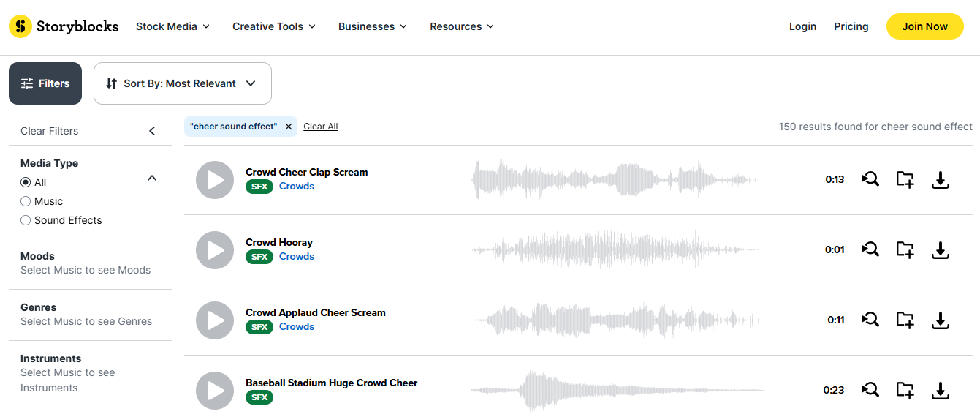
Task: Download the Baseball Stadium Huge Crowd Cheer audio
Action: tap(941, 391)
